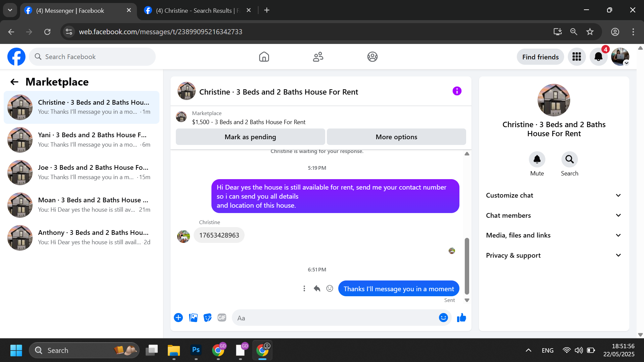Viewport: 644px width, 362px height.
Task: Open Task View on the taskbar
Action: coord(152,350)
